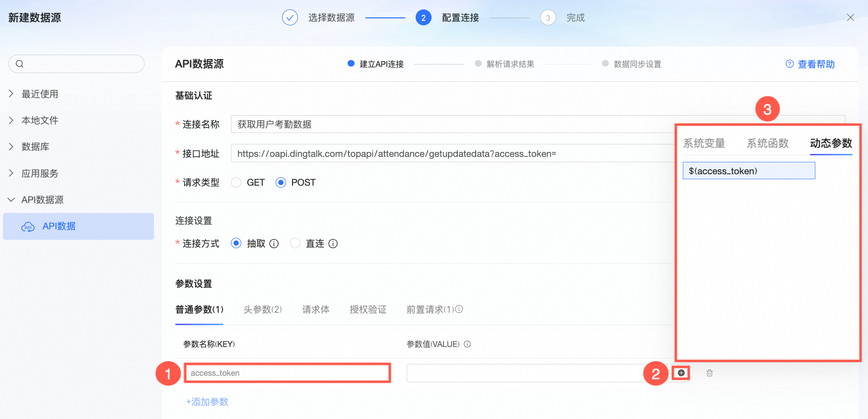Viewport: 868px width, 419px height.
Task: Click 完成 step label
Action: 576,17
